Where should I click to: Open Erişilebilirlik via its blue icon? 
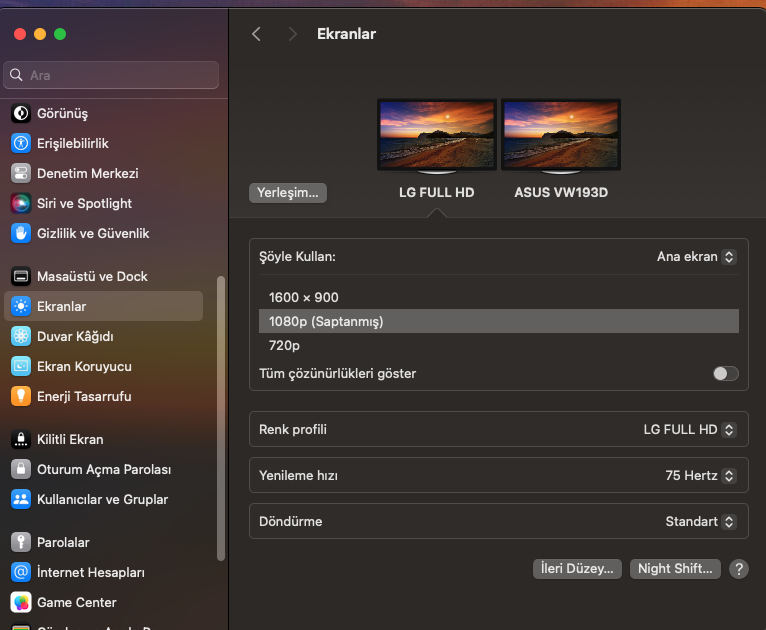tap(21, 143)
